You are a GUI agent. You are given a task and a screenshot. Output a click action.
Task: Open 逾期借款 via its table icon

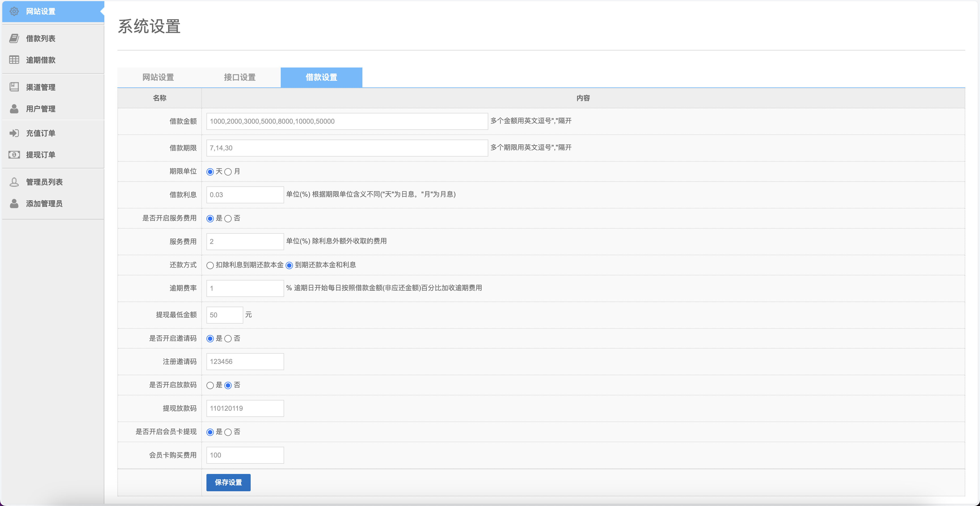point(14,60)
